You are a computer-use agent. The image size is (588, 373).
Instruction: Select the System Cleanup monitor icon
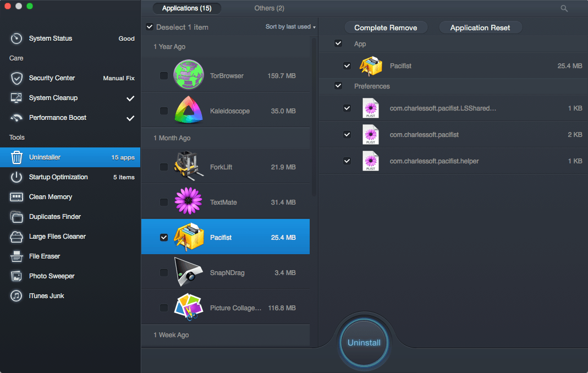point(17,98)
